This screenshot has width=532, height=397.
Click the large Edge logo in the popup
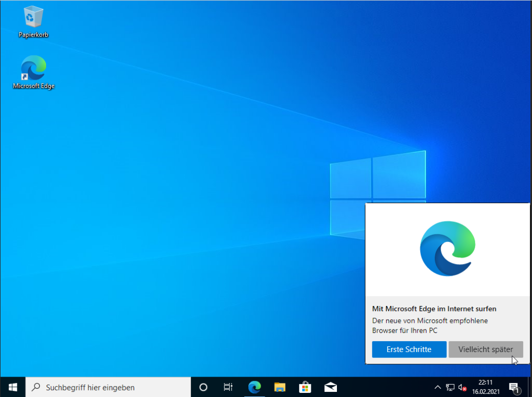pos(448,249)
